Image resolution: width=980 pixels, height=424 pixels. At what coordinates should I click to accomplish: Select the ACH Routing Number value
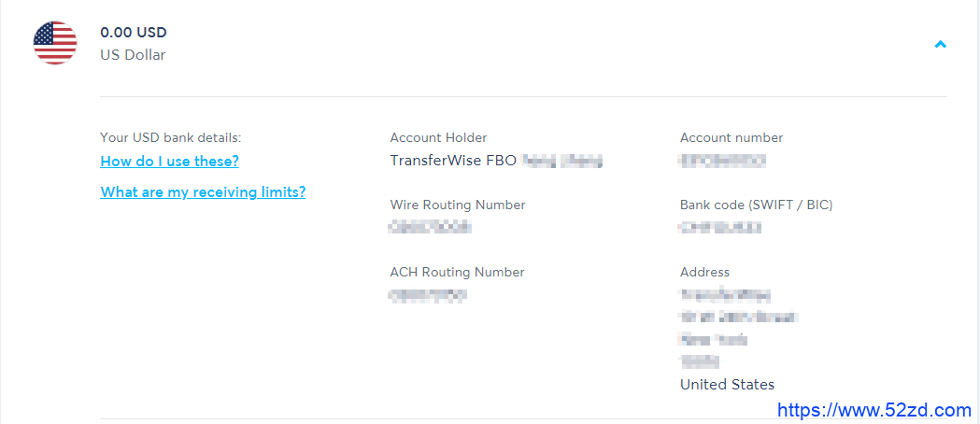428,295
